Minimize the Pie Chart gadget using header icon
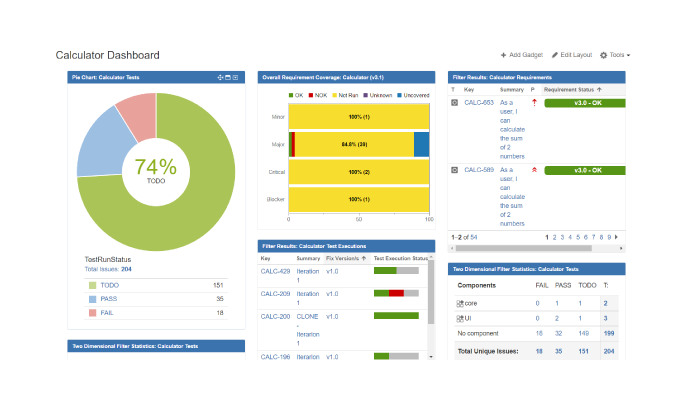Screen dimensions: 685x410 (x=228, y=77)
